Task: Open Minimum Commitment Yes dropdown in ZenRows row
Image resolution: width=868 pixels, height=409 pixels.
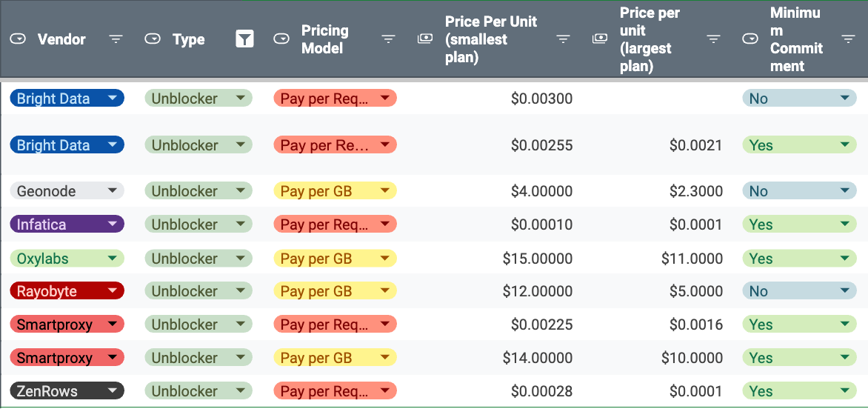Action: click(x=799, y=390)
